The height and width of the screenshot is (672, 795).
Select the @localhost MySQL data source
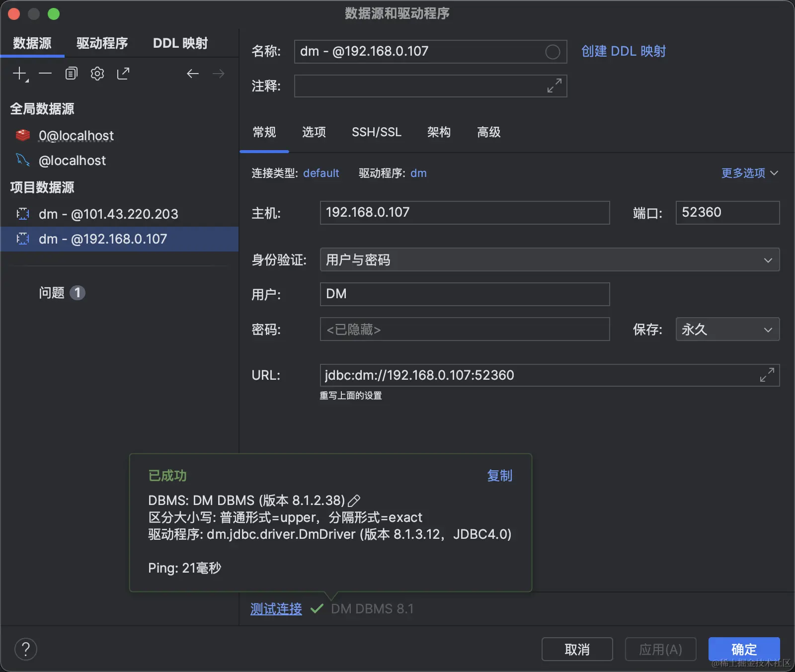(x=119, y=160)
